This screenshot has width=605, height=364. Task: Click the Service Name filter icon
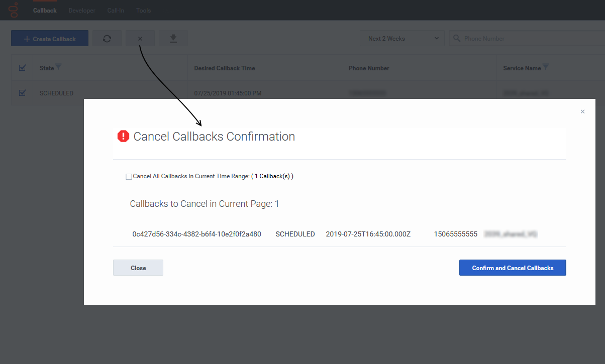546,67
